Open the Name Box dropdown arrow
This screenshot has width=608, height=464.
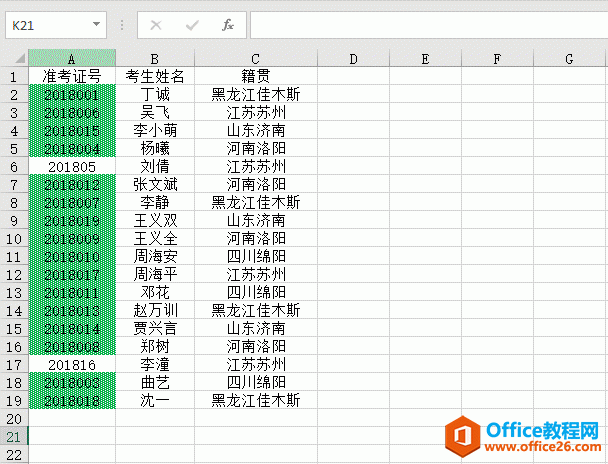pos(96,24)
